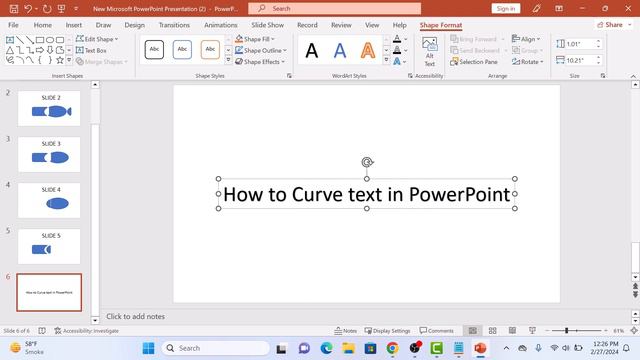640x360 pixels.
Task: Select Slide 5 thumbnail
Action: (49, 246)
